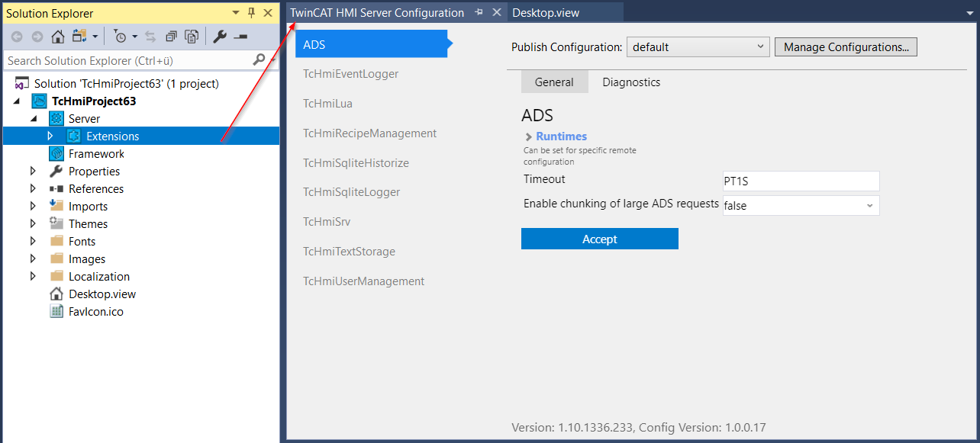Expand the References node
The height and width of the screenshot is (443, 980).
coord(33,188)
